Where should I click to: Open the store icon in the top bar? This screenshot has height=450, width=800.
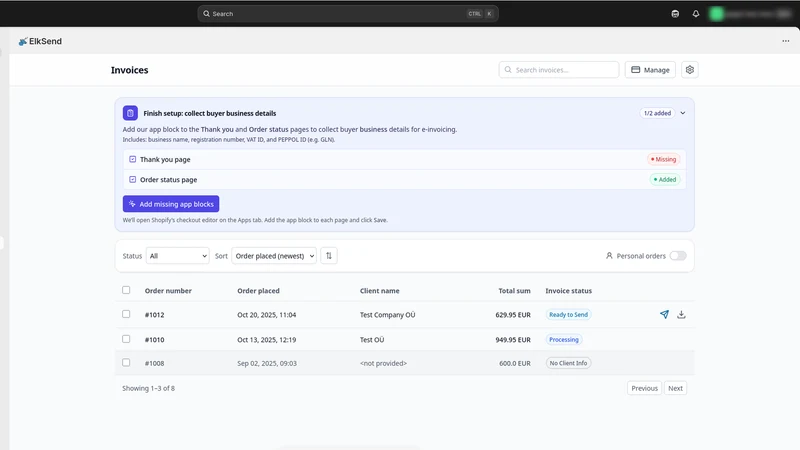point(675,14)
